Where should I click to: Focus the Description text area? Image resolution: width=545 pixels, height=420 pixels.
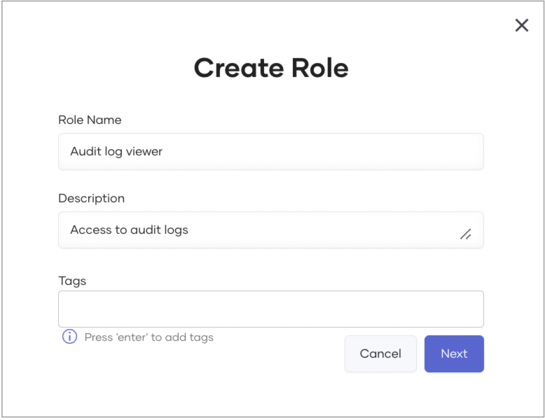tap(271, 230)
